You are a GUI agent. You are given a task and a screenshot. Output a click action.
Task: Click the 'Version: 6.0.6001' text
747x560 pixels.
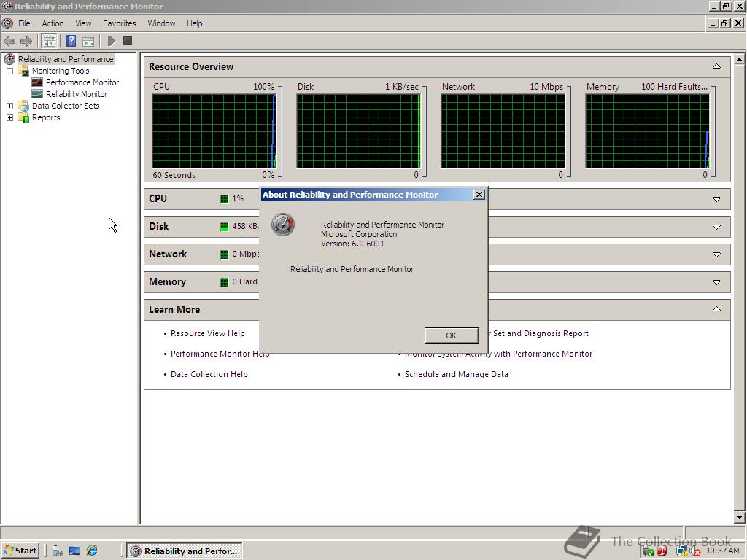click(352, 244)
